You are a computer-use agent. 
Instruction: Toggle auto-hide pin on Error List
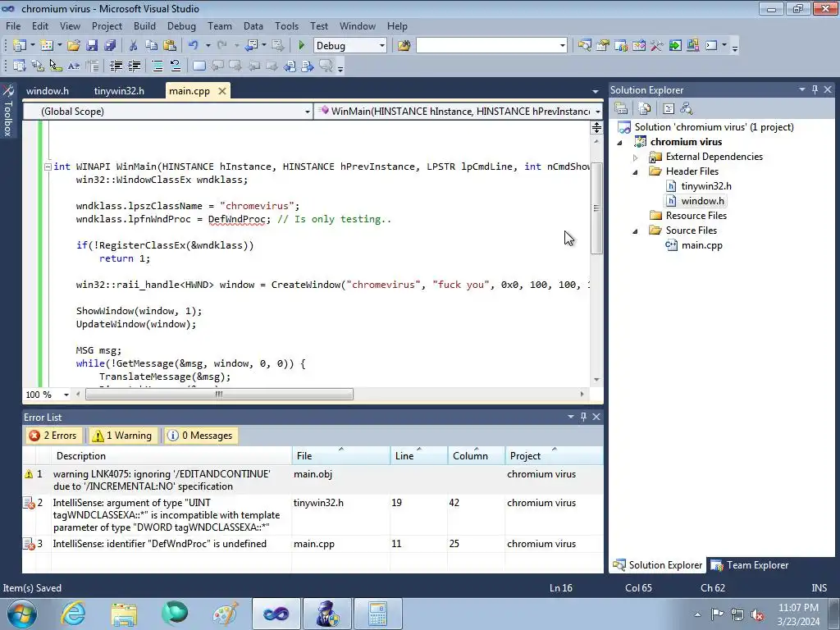point(583,417)
